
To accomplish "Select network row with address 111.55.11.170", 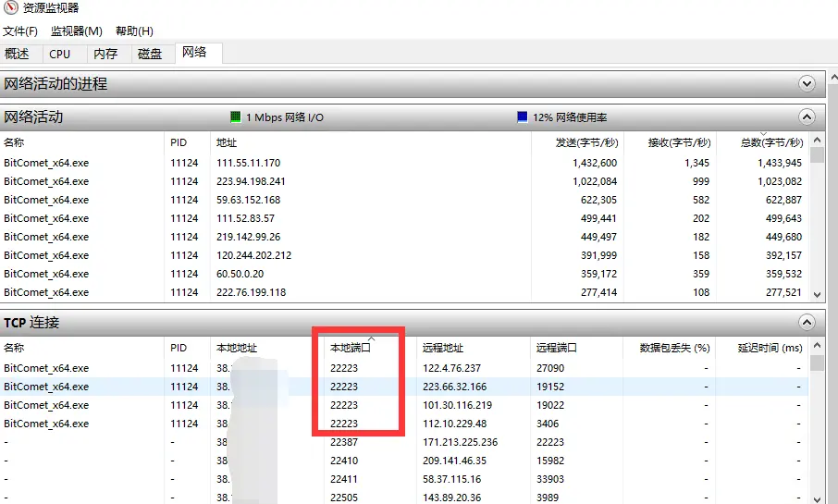I will coord(248,163).
